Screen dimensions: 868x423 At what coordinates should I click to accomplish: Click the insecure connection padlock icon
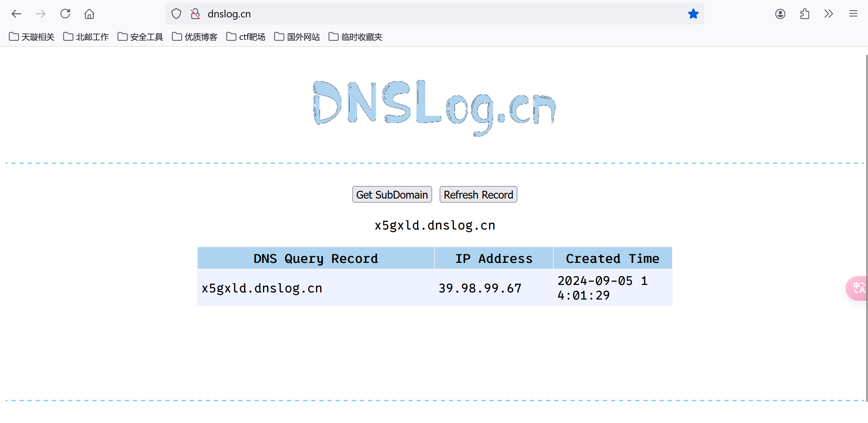(195, 14)
